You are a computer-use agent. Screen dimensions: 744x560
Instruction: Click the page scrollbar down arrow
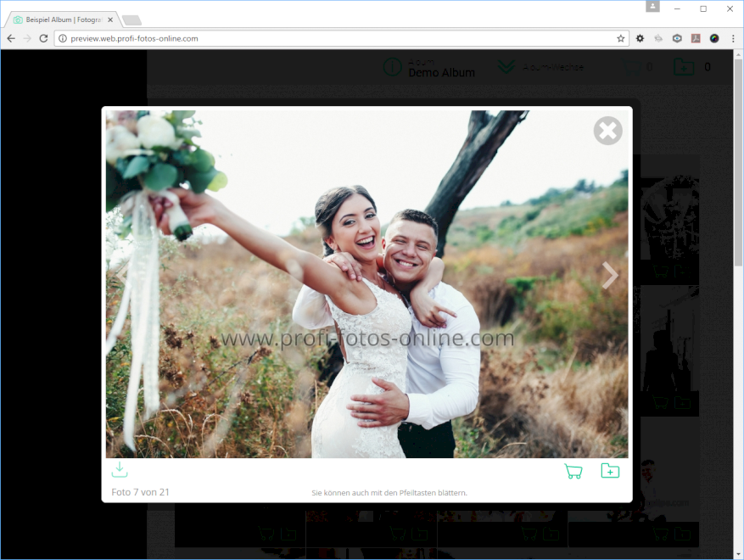[x=738, y=554]
